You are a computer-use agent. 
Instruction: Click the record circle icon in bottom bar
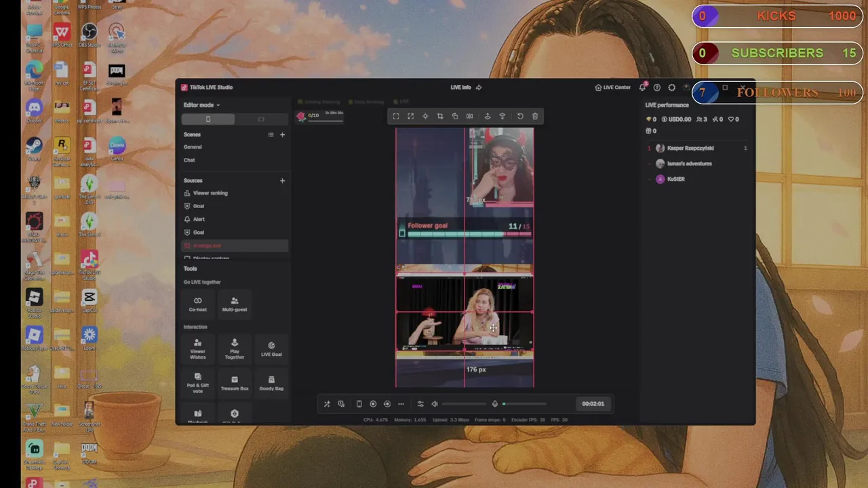373,404
